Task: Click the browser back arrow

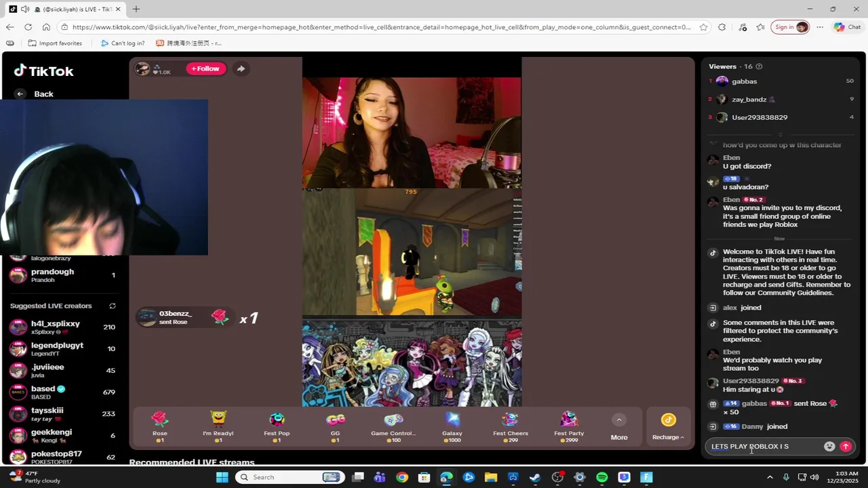Action: point(9,27)
